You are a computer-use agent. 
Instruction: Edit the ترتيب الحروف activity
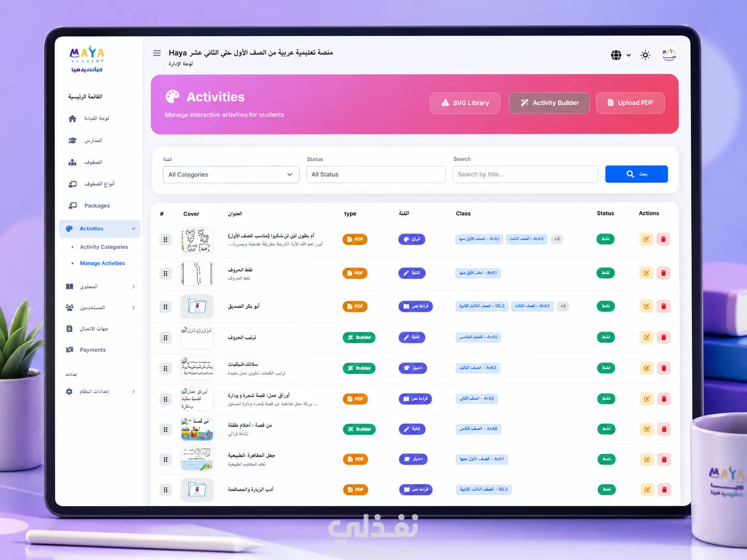(646, 337)
